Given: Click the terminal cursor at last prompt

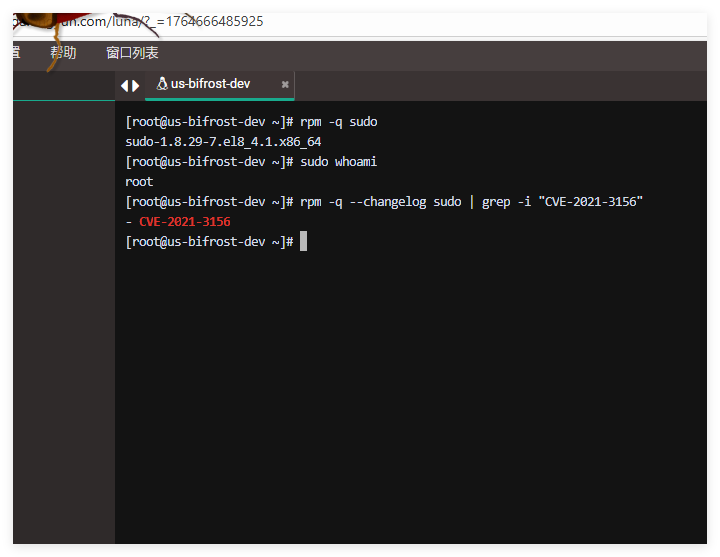Looking at the screenshot, I should click(x=303, y=242).
